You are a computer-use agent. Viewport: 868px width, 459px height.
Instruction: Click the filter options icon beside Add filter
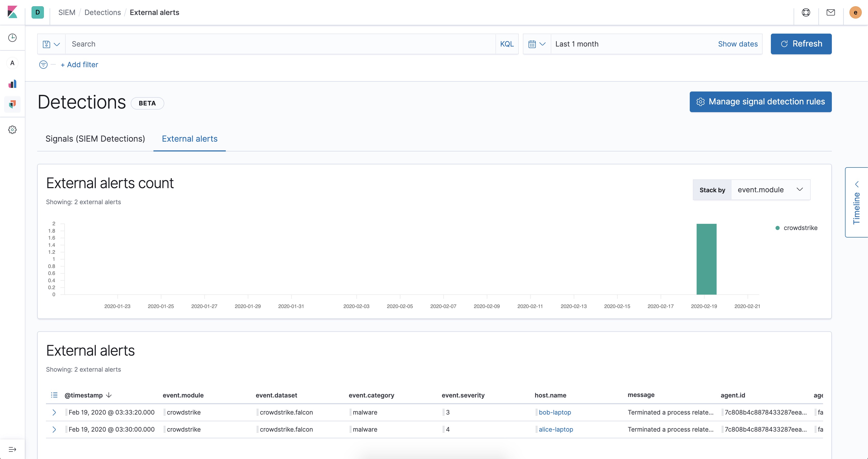point(43,64)
